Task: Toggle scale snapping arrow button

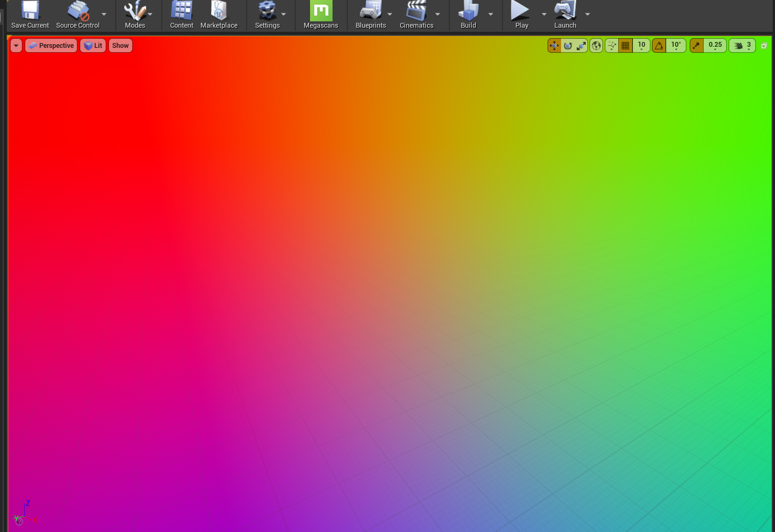Action: click(696, 46)
